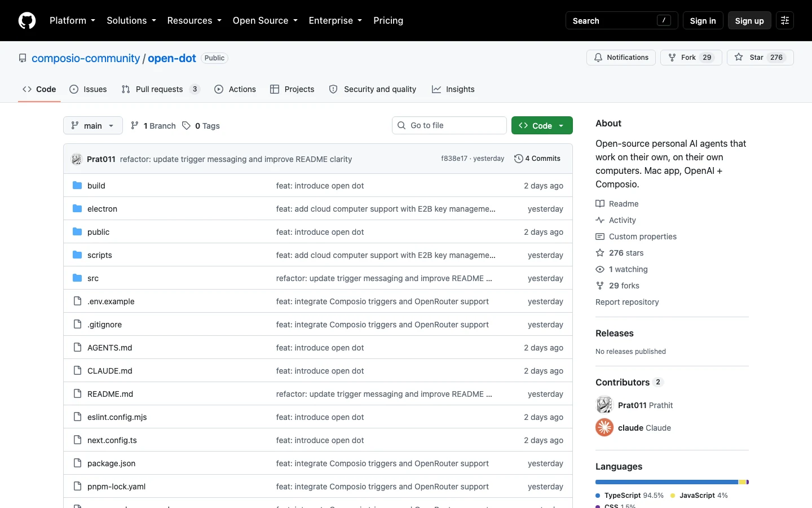This screenshot has height=508, width=812.
Task: Expand the Resources menu
Action: point(194,20)
